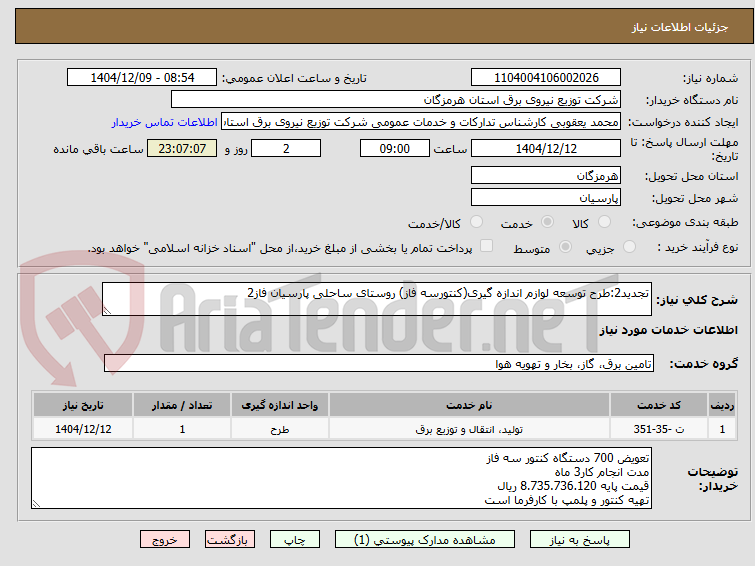Click the need number field 1104004106002026

546,78
